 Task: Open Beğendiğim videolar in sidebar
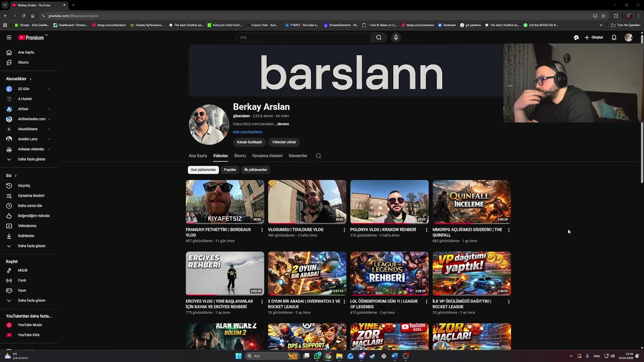click(x=29, y=216)
